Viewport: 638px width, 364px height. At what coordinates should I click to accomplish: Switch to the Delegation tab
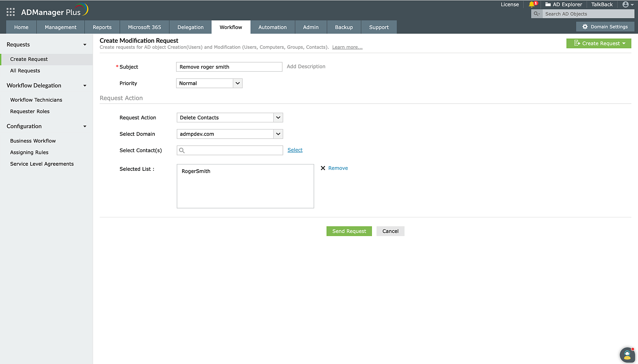click(x=190, y=27)
